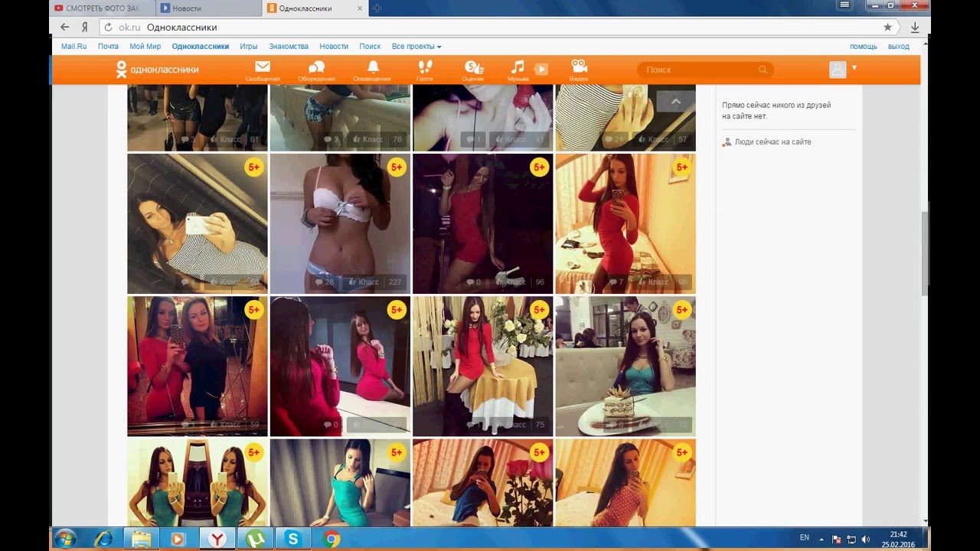Open the Игры link
Viewport: 980px width, 551px height.
tap(249, 47)
